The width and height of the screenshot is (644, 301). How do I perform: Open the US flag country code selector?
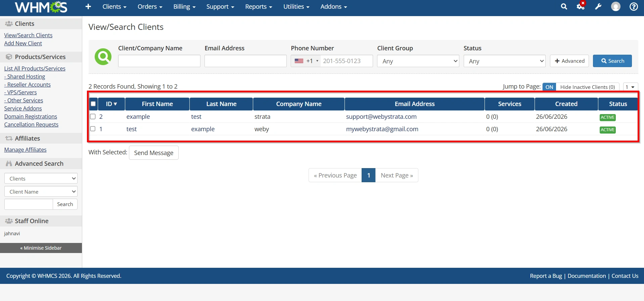pyautogui.click(x=306, y=61)
